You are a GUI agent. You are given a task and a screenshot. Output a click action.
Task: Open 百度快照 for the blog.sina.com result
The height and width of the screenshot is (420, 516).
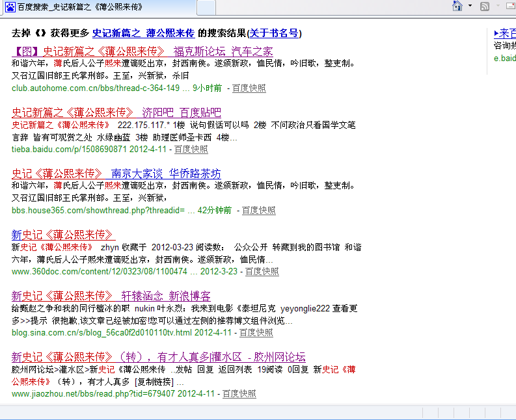(256, 332)
